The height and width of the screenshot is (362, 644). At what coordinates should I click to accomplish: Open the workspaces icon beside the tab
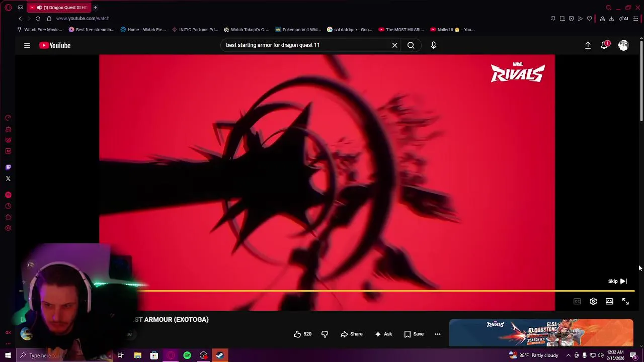pyautogui.click(x=20, y=8)
